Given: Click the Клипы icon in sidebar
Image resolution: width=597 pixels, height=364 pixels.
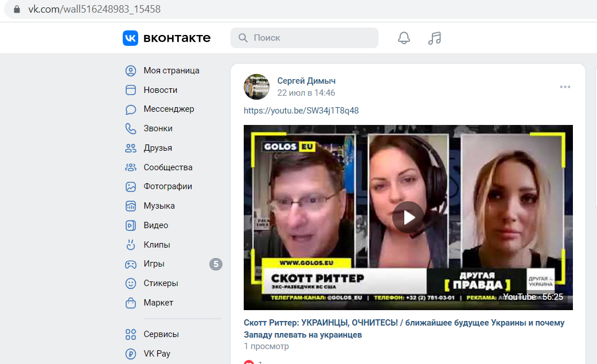Looking at the screenshot, I should pyautogui.click(x=131, y=245).
